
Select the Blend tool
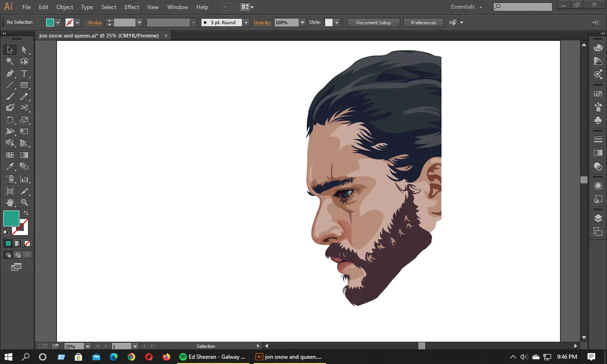[x=24, y=166]
